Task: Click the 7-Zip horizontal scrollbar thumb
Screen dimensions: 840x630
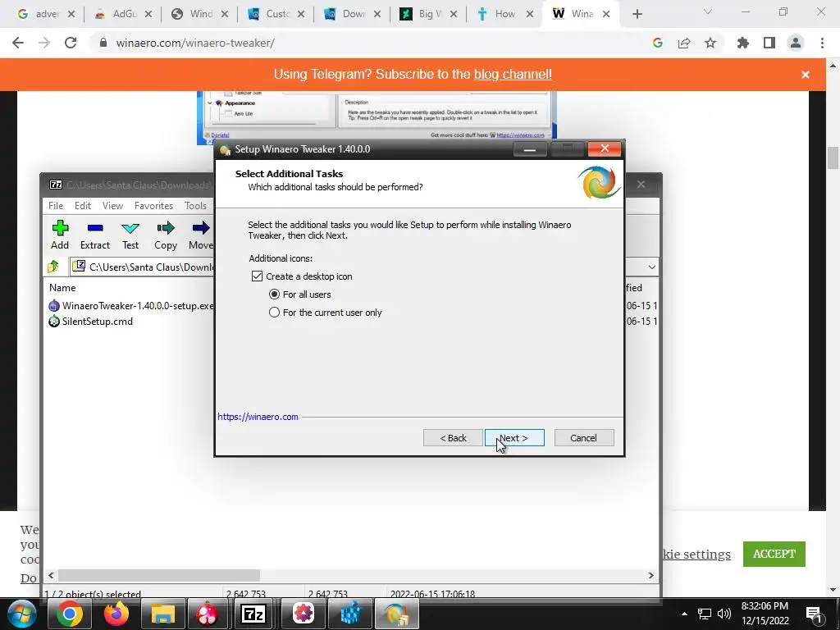Action: click(159, 575)
